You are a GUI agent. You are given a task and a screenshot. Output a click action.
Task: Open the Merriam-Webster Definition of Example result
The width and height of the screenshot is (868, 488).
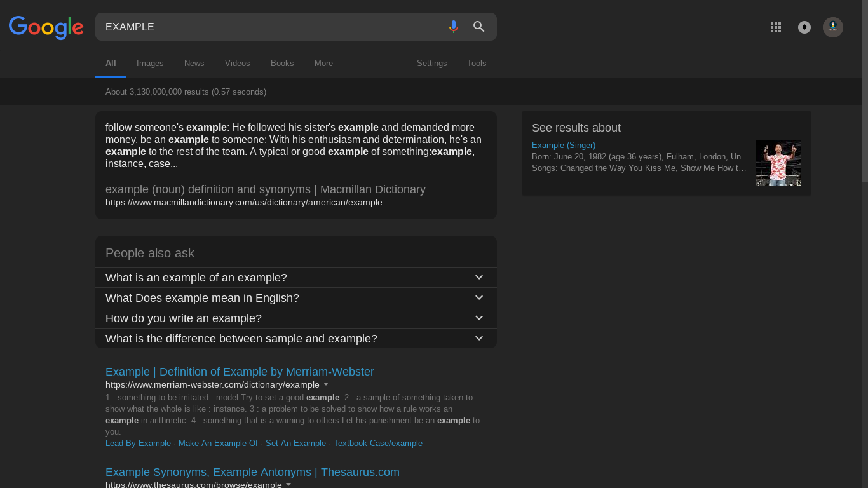click(240, 372)
